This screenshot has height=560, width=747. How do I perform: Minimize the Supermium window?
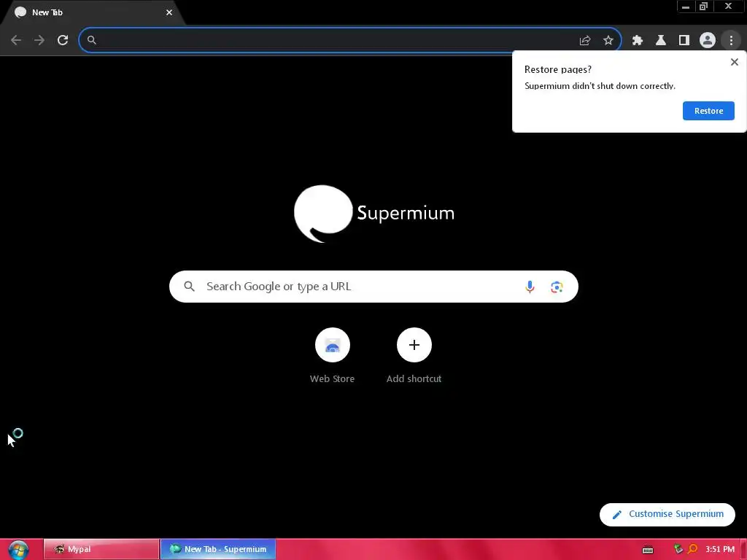click(686, 7)
